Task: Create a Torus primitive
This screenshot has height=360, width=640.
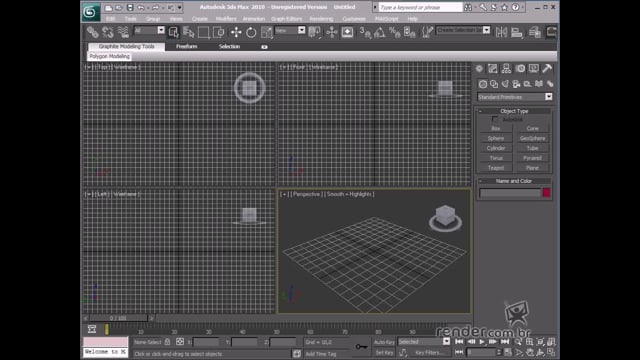Action: tap(496, 158)
